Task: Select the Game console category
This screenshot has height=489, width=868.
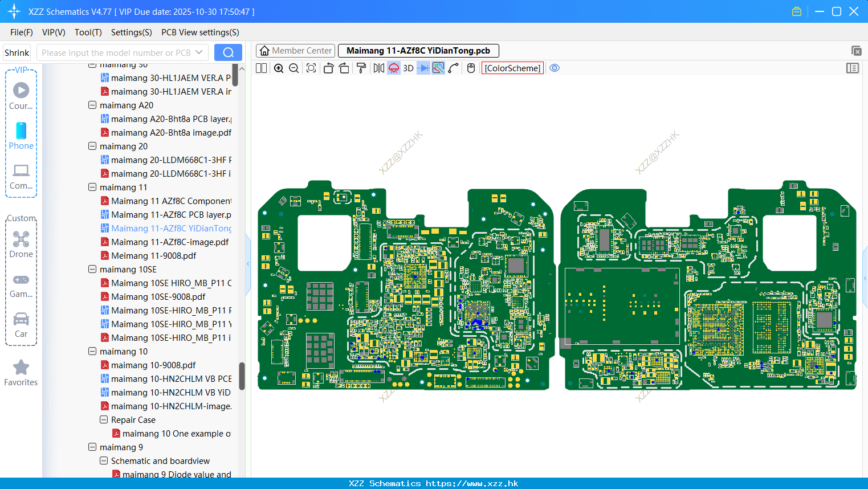Action: click(x=21, y=285)
